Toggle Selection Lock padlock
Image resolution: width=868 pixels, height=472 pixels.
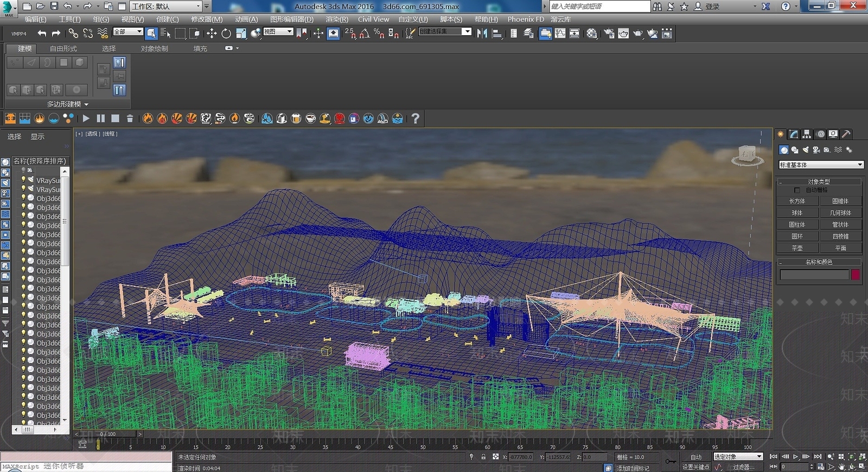(483, 457)
